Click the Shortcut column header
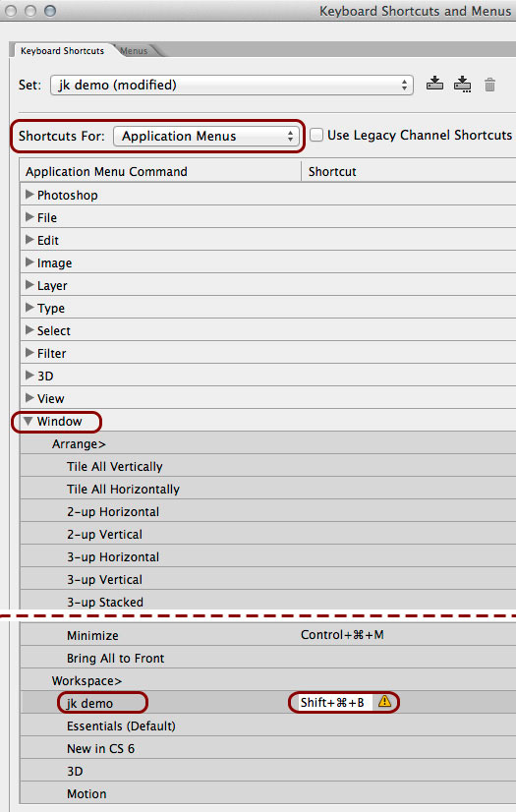516x812 pixels. tap(409, 171)
